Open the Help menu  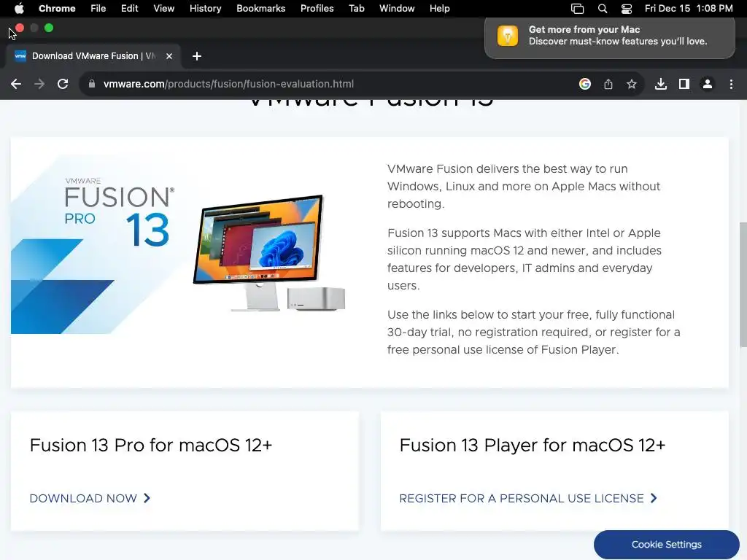(x=439, y=8)
